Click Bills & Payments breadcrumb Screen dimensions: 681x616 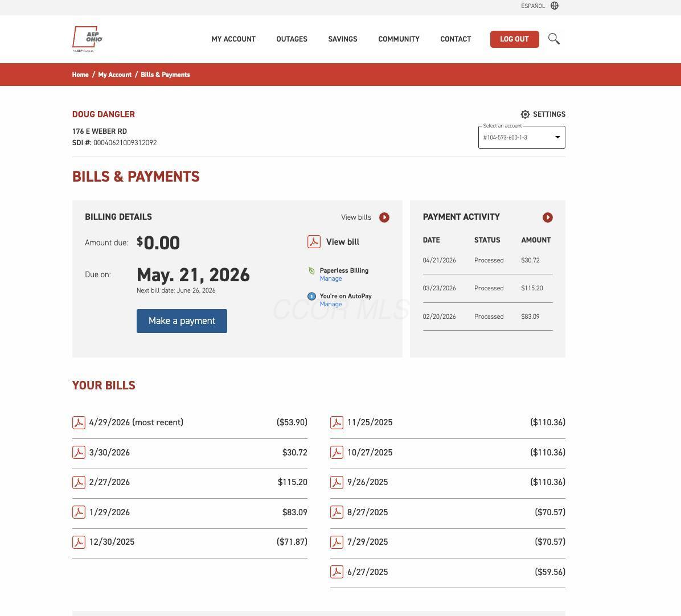point(166,75)
